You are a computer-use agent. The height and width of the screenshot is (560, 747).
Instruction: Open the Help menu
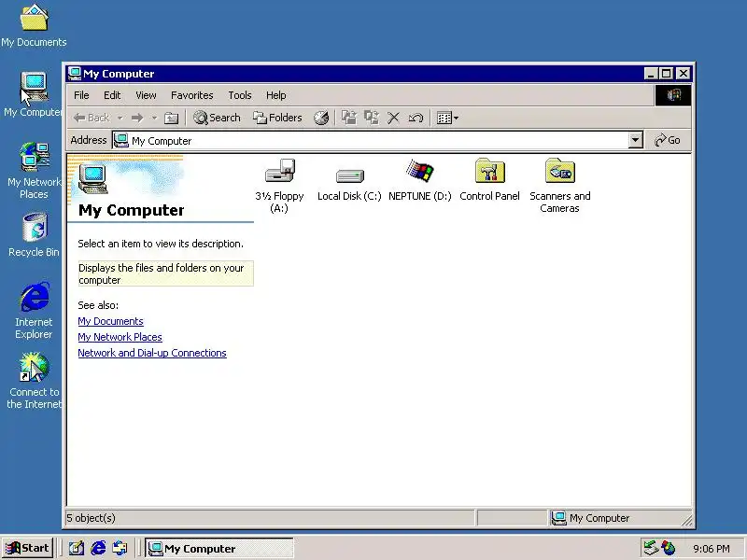coord(276,95)
